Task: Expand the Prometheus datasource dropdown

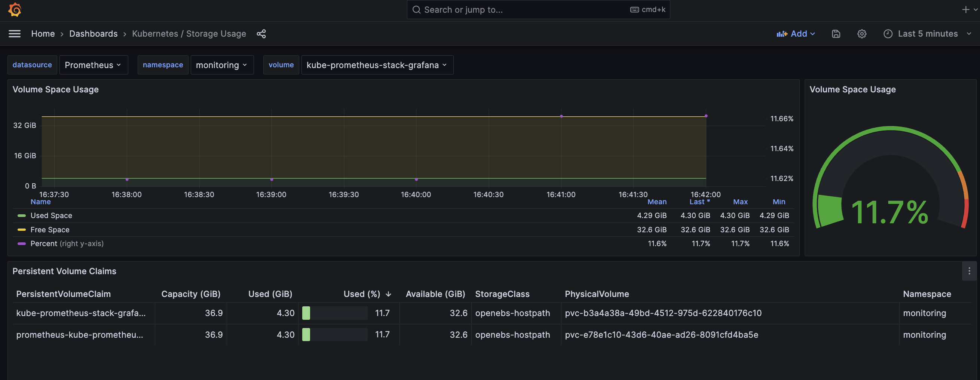Action: [x=93, y=65]
